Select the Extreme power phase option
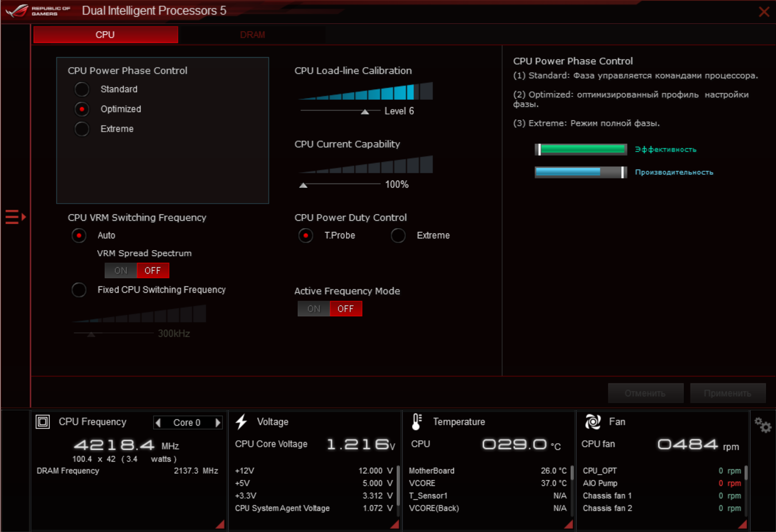The height and width of the screenshot is (532, 776). point(82,129)
